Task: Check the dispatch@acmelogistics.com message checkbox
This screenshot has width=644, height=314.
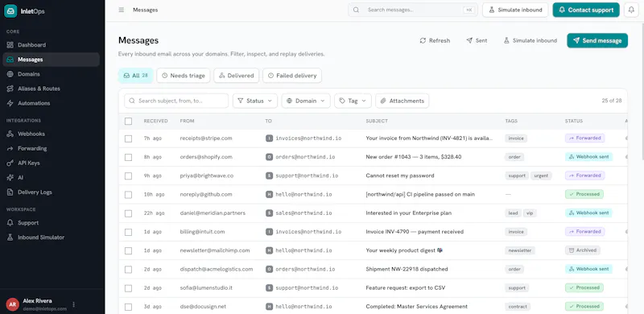Action: pos(129,269)
